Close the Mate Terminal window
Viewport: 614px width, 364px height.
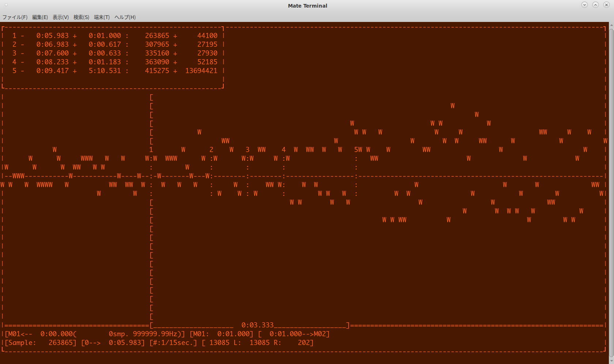point(606,5)
